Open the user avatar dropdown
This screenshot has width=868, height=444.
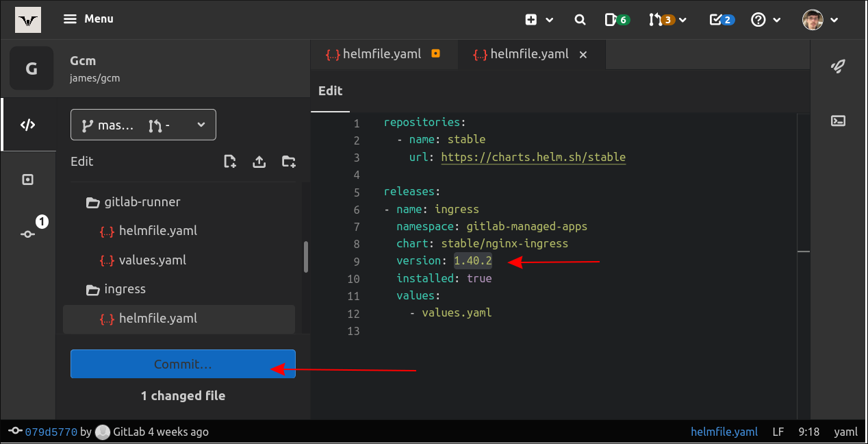click(819, 19)
